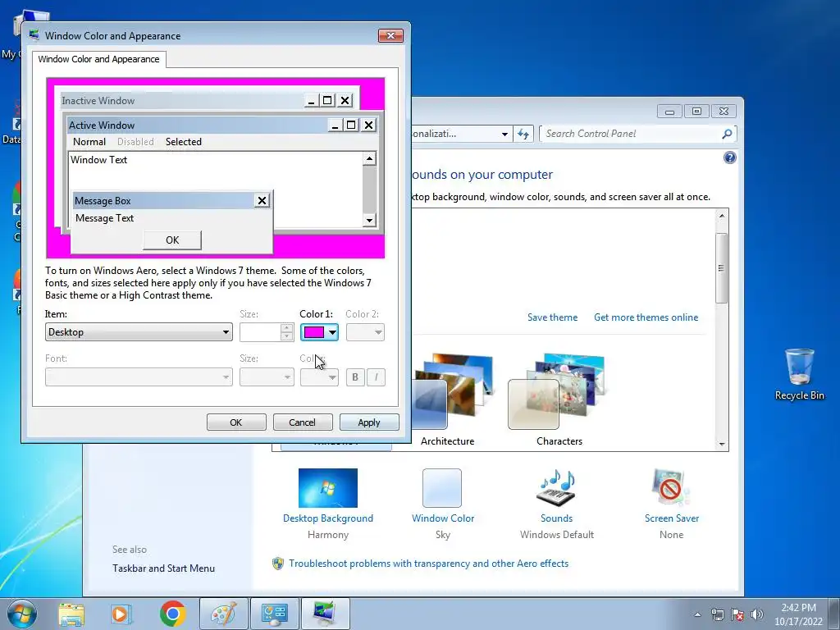Click the search magnifier in Control Panel

coord(727,134)
